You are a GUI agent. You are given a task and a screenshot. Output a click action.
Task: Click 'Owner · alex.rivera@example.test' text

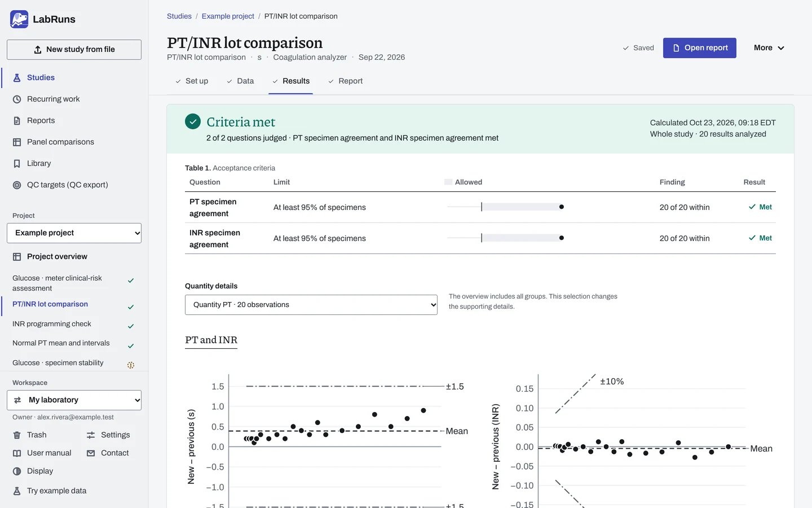pos(63,417)
